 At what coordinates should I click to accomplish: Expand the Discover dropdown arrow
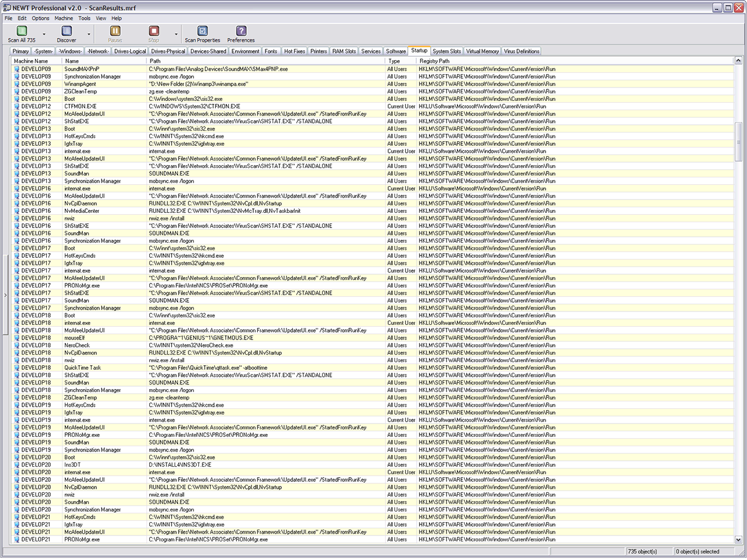[x=89, y=34]
